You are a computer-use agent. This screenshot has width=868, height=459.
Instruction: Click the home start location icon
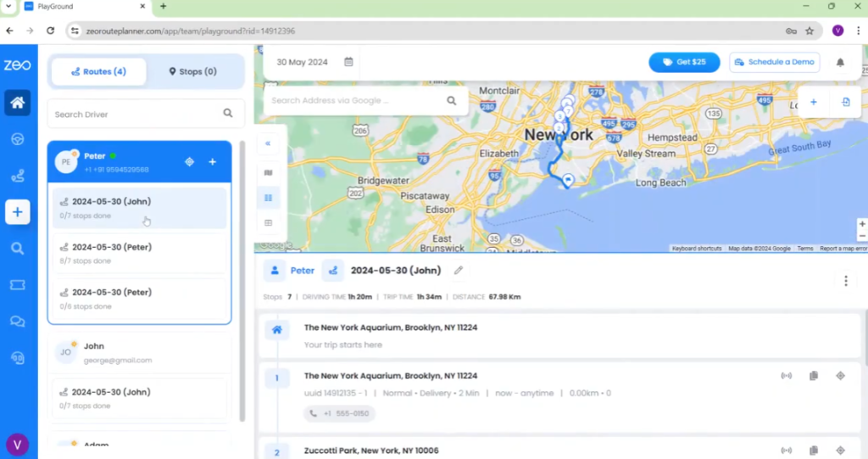click(x=277, y=330)
